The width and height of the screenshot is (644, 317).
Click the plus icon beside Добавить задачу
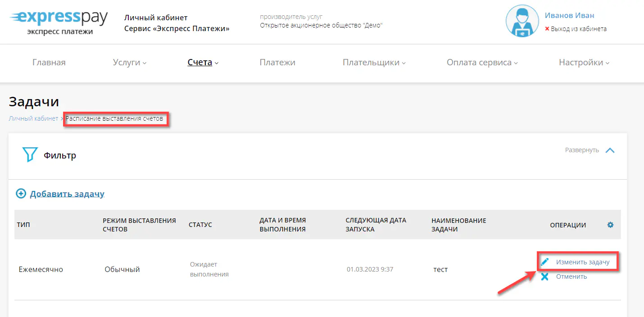(x=21, y=194)
